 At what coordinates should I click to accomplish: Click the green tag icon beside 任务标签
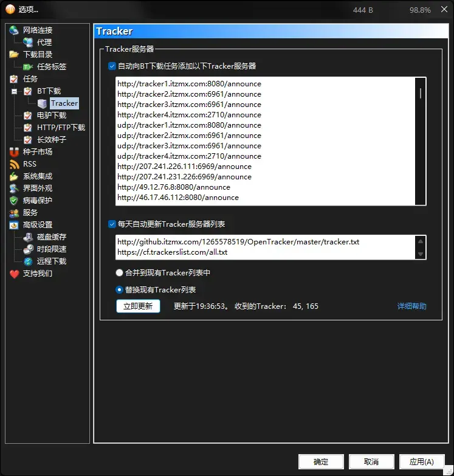click(28, 67)
